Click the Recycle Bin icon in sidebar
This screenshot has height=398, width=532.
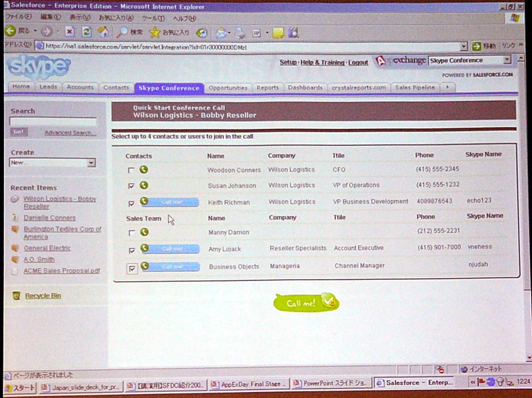pos(16,296)
